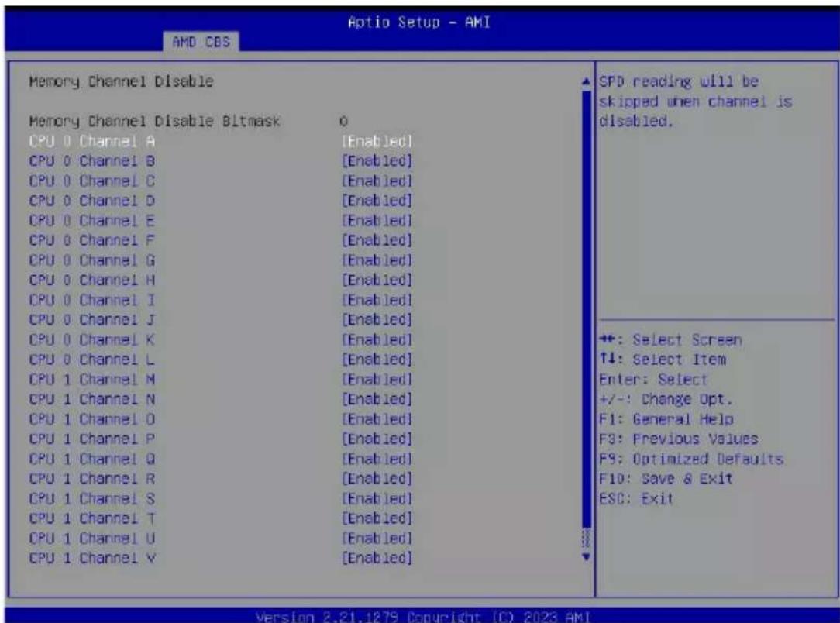The width and height of the screenshot is (840, 623).
Task: Click the scrollbar down arrow
Action: coord(586,556)
